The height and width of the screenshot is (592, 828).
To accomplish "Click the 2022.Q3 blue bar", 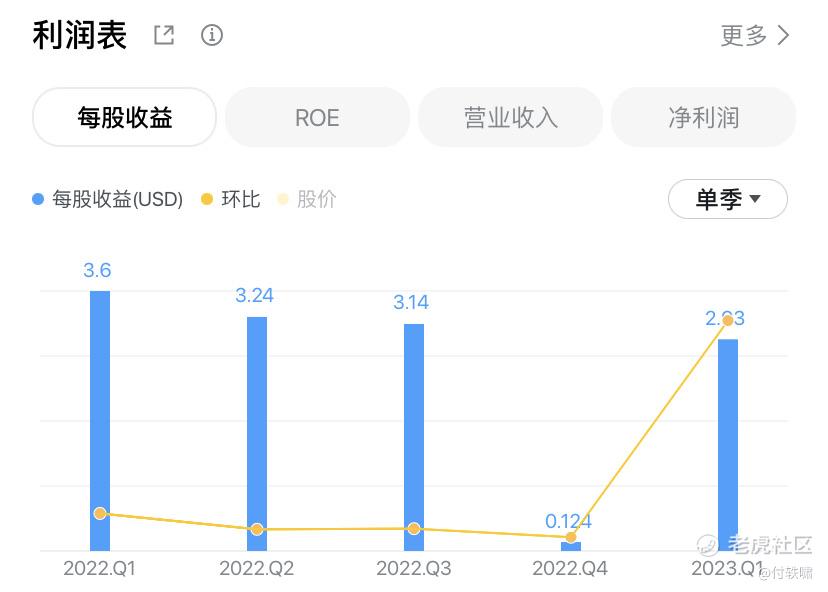I will (x=414, y=437).
